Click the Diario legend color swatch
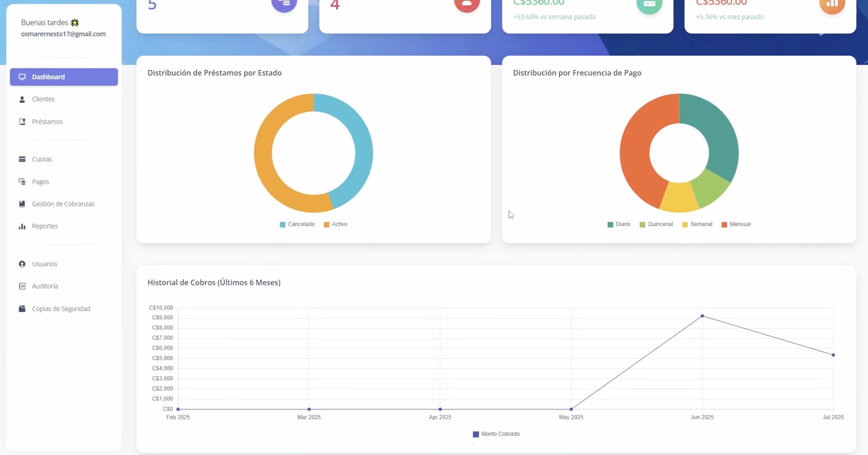Viewport: 868px width, 455px height. 610,224
